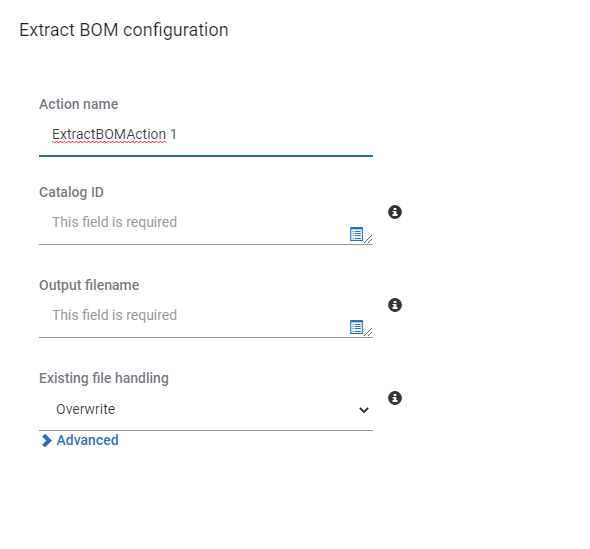Viewport: 590px width, 549px height.
Task: Click the blue chevron icon before Advanced
Action: pyautogui.click(x=46, y=441)
